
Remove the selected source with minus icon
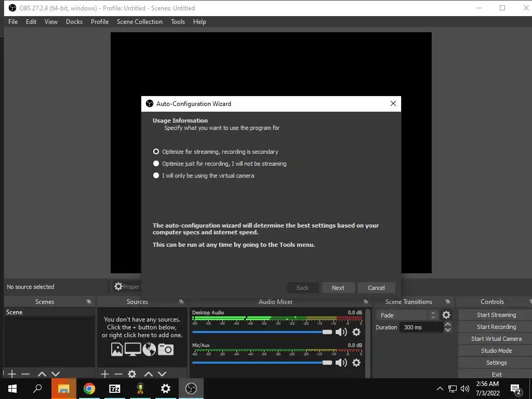(x=118, y=374)
